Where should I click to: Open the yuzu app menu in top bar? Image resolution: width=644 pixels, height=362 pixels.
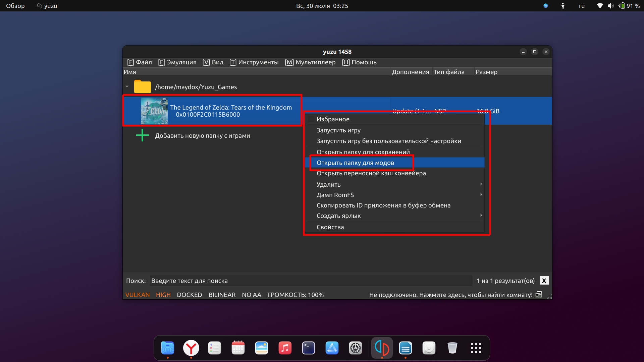point(47,6)
